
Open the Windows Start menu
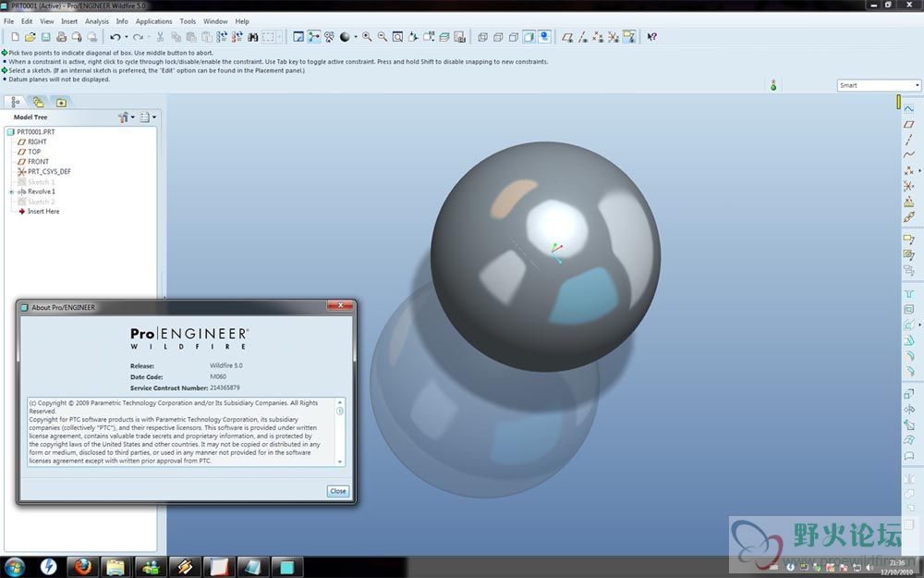tap(15, 568)
